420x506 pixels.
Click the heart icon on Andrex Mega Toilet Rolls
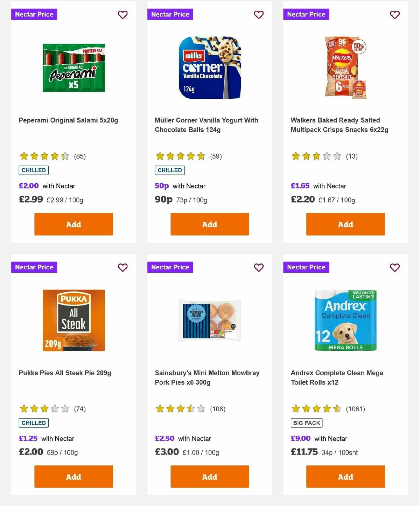[394, 267]
